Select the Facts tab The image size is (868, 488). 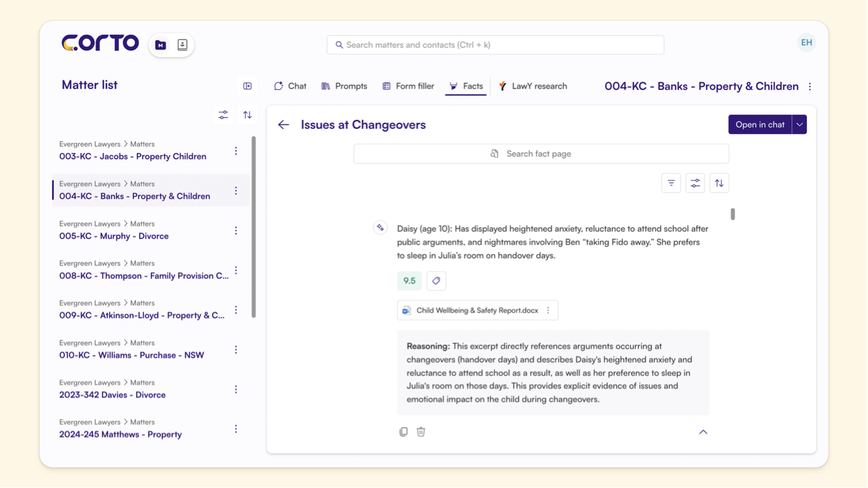click(466, 86)
